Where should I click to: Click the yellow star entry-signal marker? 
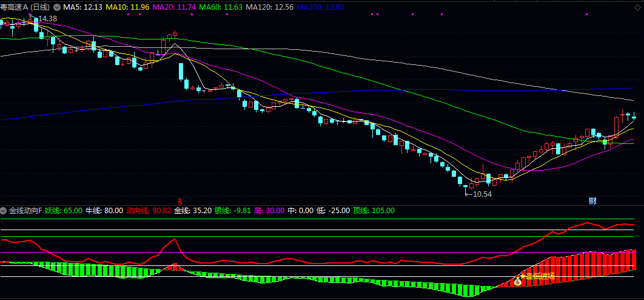[523, 277]
